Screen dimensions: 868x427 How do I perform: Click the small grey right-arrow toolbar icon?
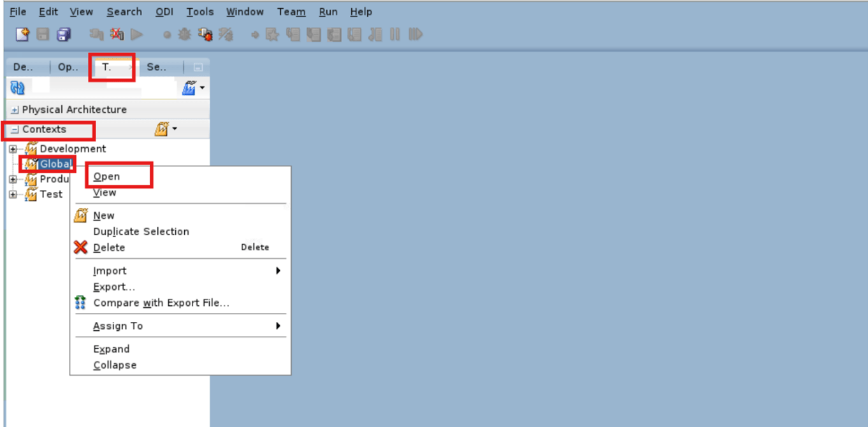pos(255,35)
